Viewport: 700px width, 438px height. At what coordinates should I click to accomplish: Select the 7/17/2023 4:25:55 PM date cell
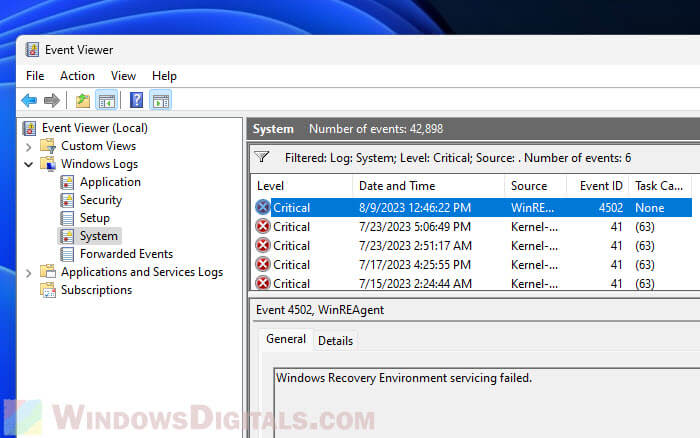pos(415,265)
